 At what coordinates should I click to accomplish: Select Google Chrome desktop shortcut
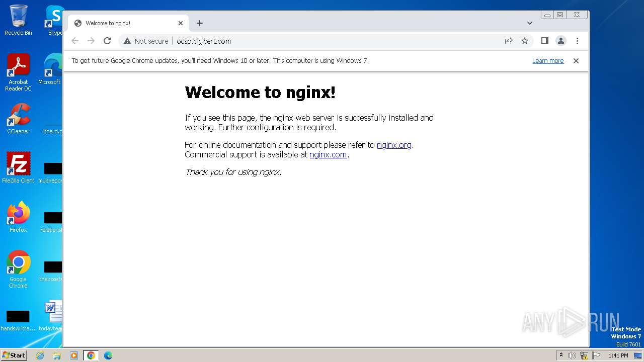pyautogui.click(x=18, y=269)
